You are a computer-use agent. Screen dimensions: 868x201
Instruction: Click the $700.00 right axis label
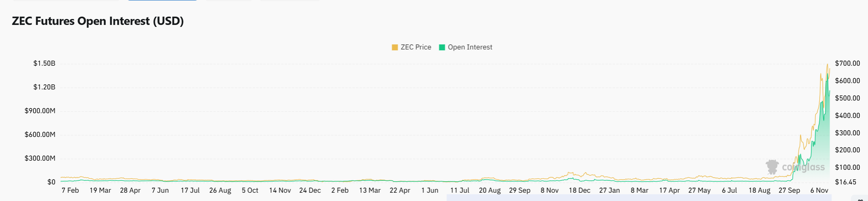coord(847,63)
